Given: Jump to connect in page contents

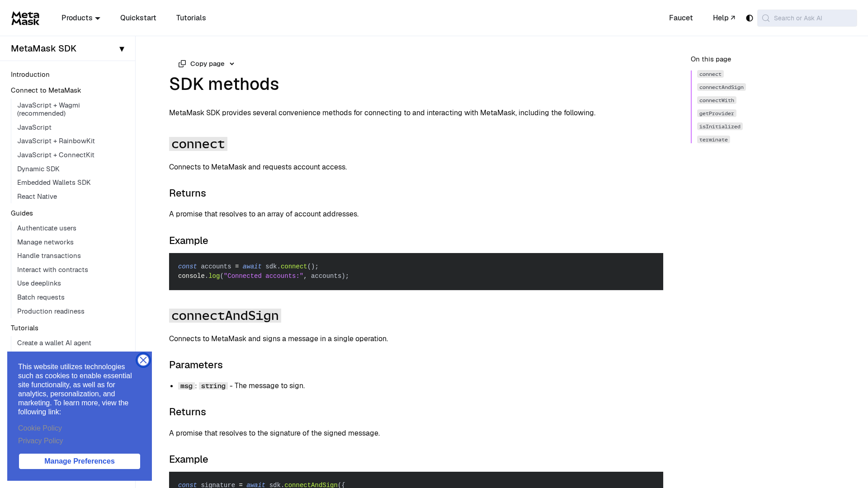Looking at the screenshot, I should [710, 74].
